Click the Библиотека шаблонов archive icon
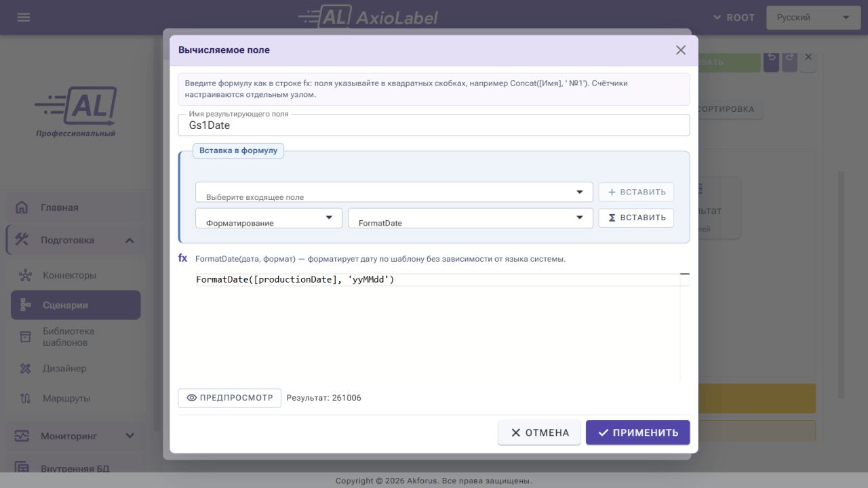Viewport: 868px width, 488px height. pyautogui.click(x=26, y=337)
